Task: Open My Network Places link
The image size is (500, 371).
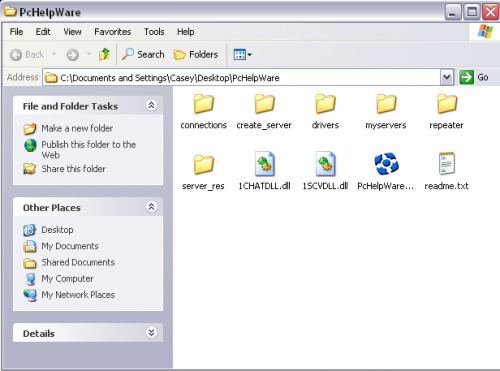Action: click(x=78, y=295)
